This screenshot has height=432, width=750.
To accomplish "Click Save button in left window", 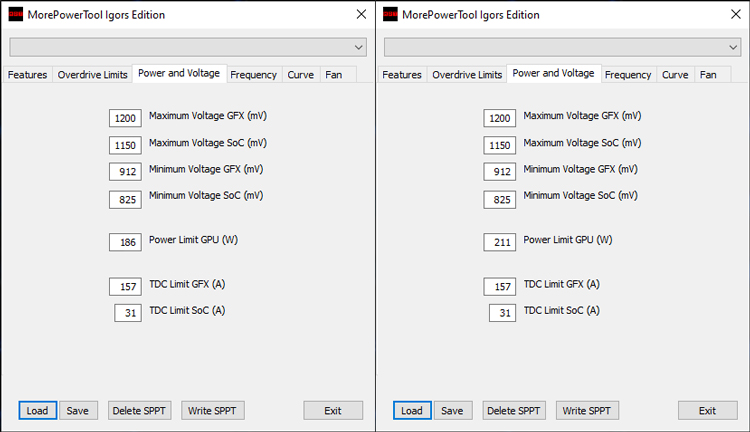I will (78, 410).
